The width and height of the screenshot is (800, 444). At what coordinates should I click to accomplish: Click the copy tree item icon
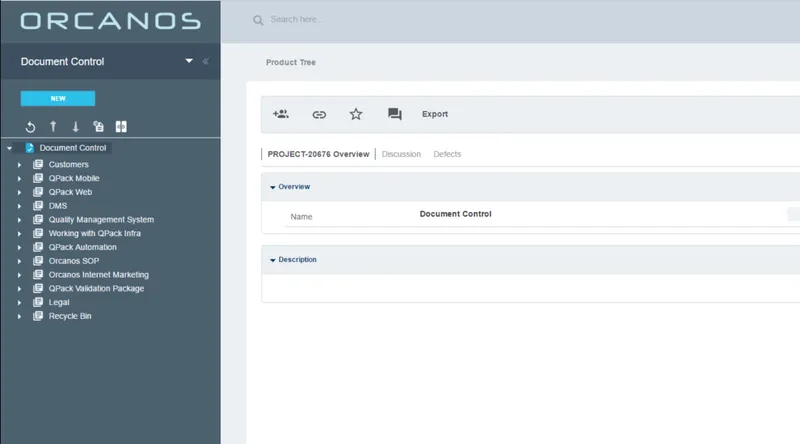point(98,127)
